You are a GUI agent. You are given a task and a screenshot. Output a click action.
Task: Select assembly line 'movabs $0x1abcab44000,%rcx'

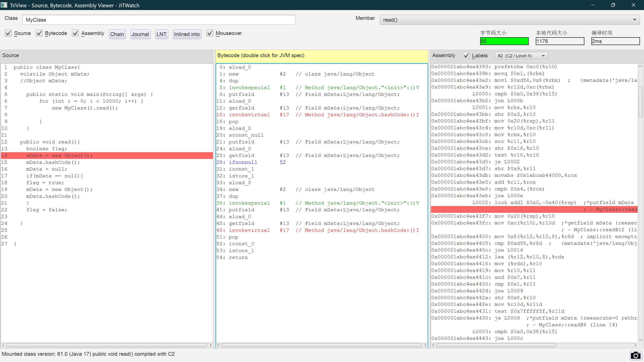tap(534, 175)
